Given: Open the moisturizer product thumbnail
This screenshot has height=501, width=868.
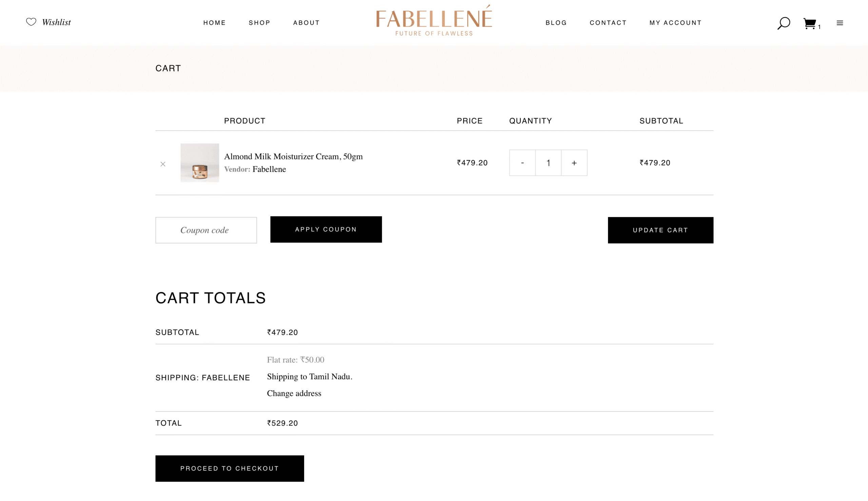Looking at the screenshot, I should point(200,163).
